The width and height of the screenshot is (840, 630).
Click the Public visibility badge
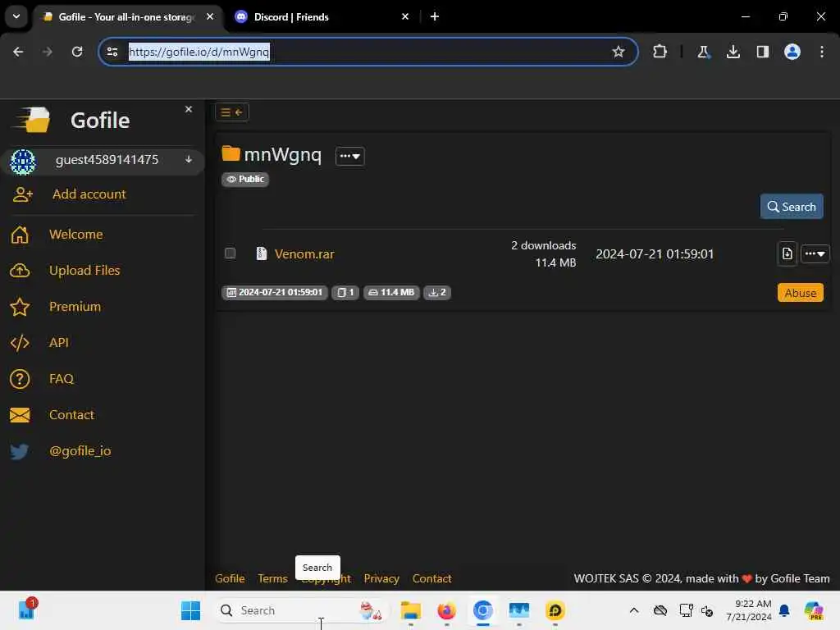[x=245, y=179]
